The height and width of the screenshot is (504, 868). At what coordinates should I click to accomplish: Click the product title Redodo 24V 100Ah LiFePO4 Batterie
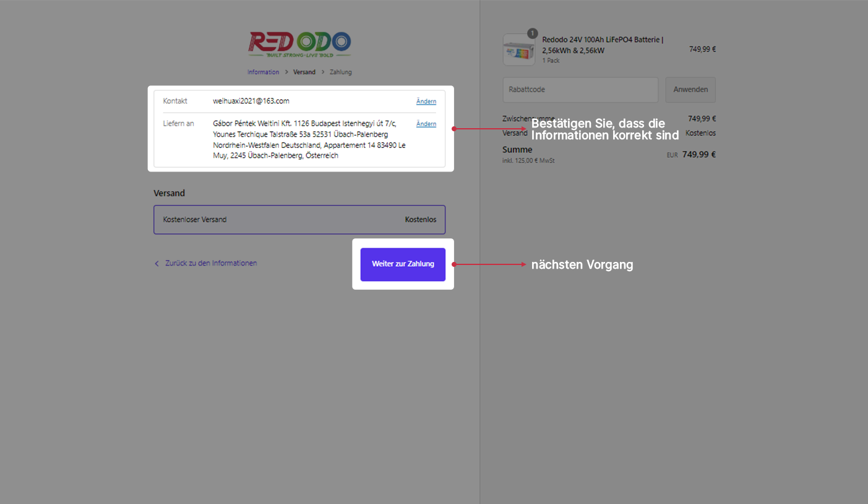coord(603,45)
